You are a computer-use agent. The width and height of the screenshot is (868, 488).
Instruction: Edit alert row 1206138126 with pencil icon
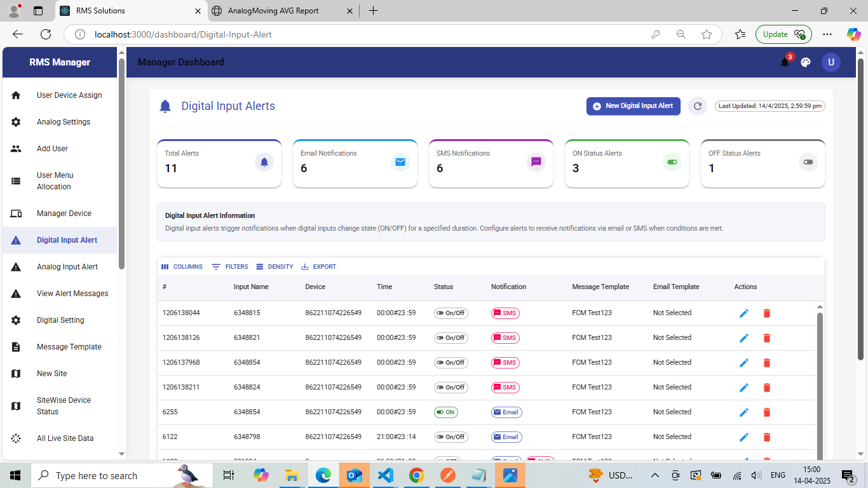pos(744,338)
